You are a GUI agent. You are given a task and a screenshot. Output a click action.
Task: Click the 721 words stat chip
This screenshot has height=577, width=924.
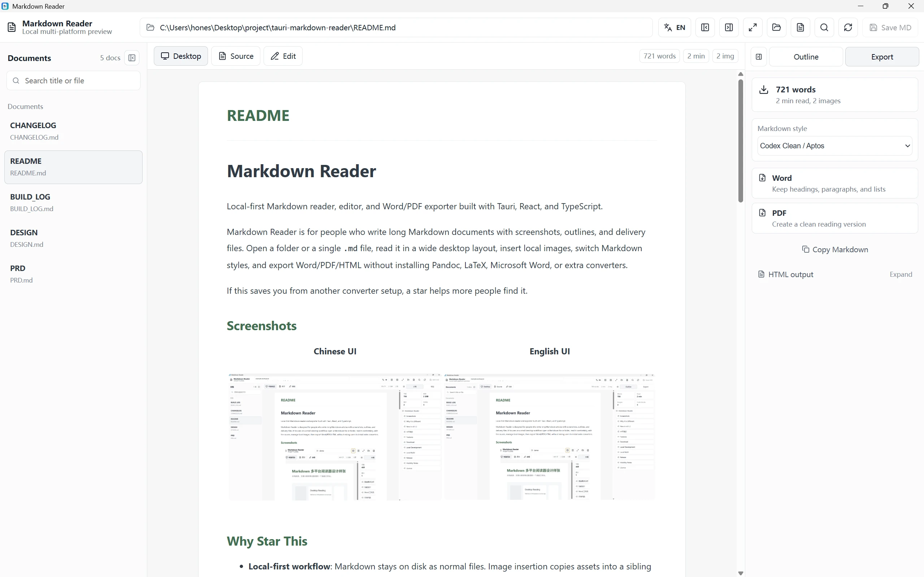pyautogui.click(x=659, y=56)
